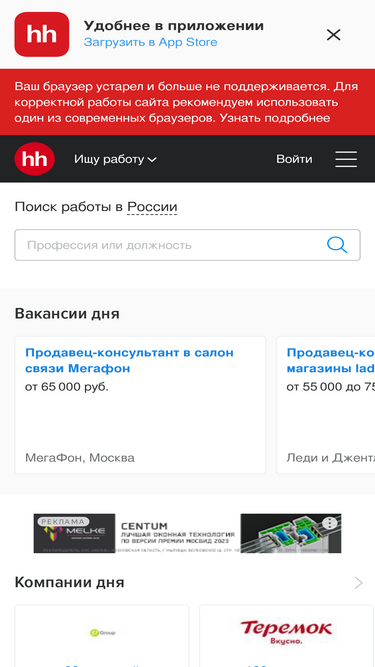
Task: Open the S7 Group company card
Action: 102,636
